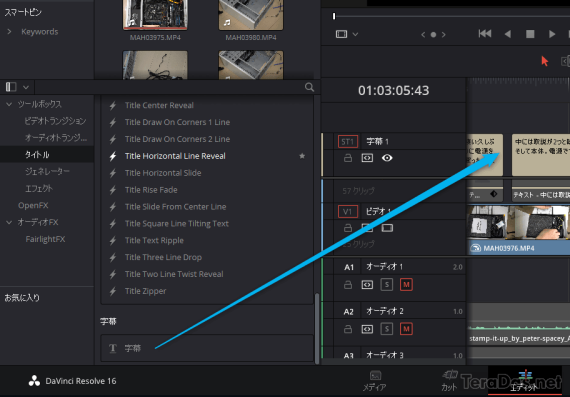
Task: Go to the previous marker arrow
Action: click(x=423, y=35)
